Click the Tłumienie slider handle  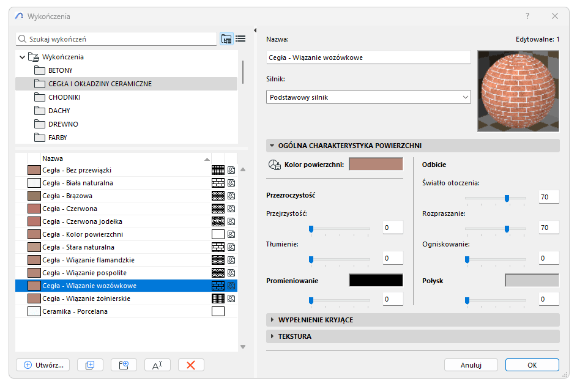311,260
